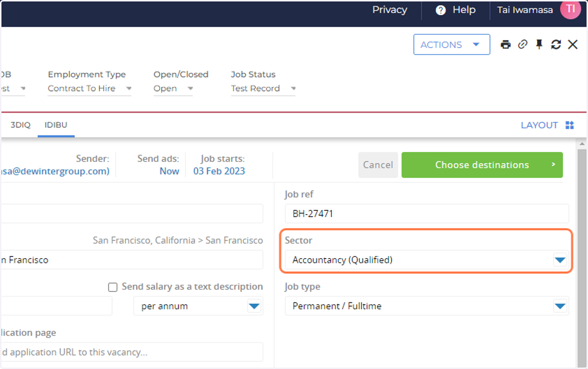
Task: Click the Choose destinations button
Action: tap(482, 165)
